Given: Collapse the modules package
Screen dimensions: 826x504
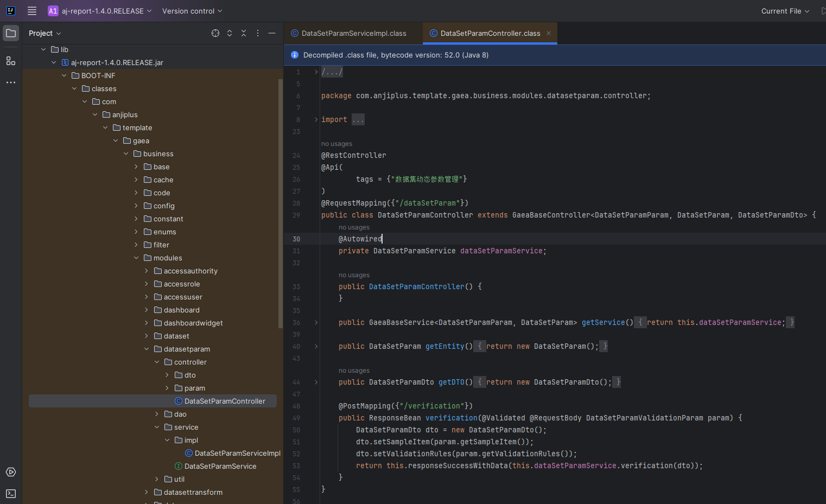Looking at the screenshot, I should 136,258.
